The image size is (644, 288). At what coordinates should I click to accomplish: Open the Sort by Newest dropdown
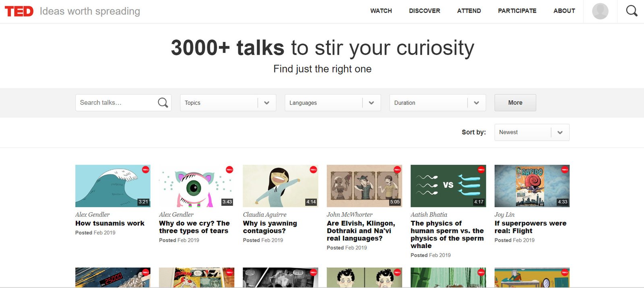tap(532, 132)
